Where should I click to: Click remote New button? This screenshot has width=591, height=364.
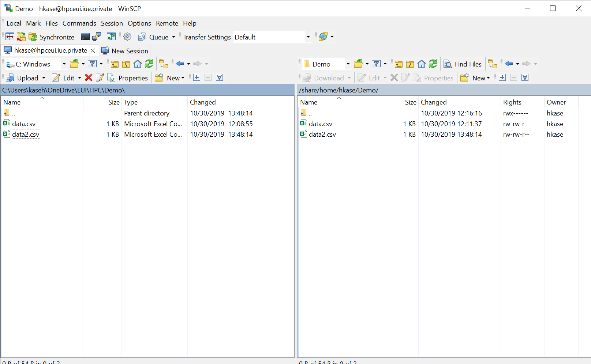click(475, 78)
